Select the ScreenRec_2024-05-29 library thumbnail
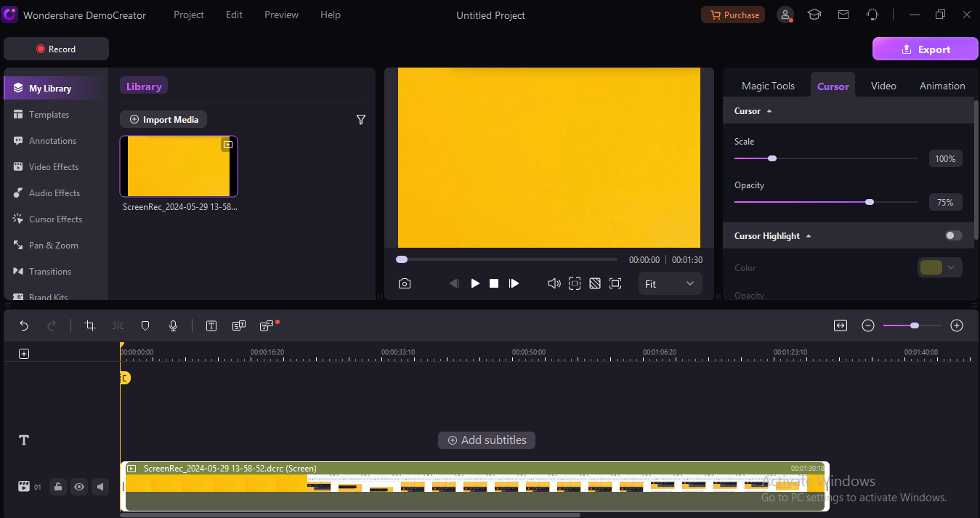 click(178, 166)
